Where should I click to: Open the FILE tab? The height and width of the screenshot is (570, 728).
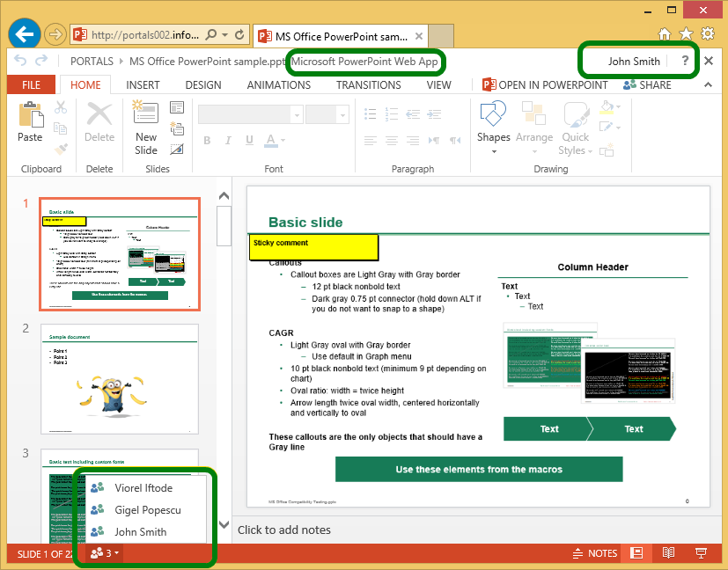click(x=31, y=84)
